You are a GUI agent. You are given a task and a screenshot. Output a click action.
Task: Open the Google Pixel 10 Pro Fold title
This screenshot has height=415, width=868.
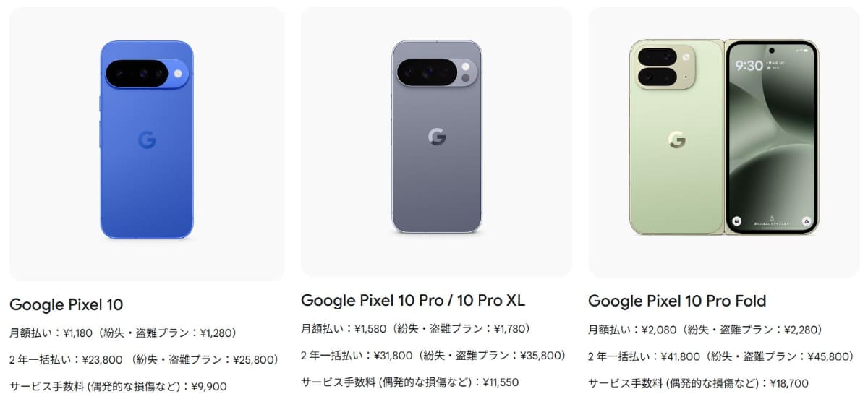pos(677,300)
